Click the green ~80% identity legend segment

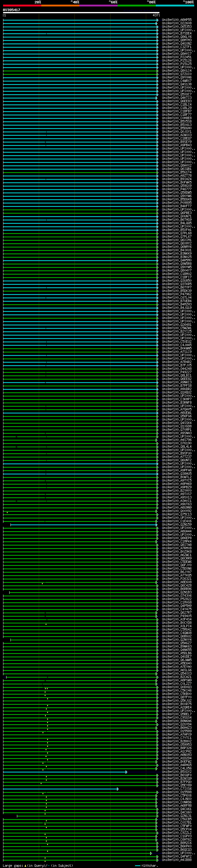coord(137,6)
